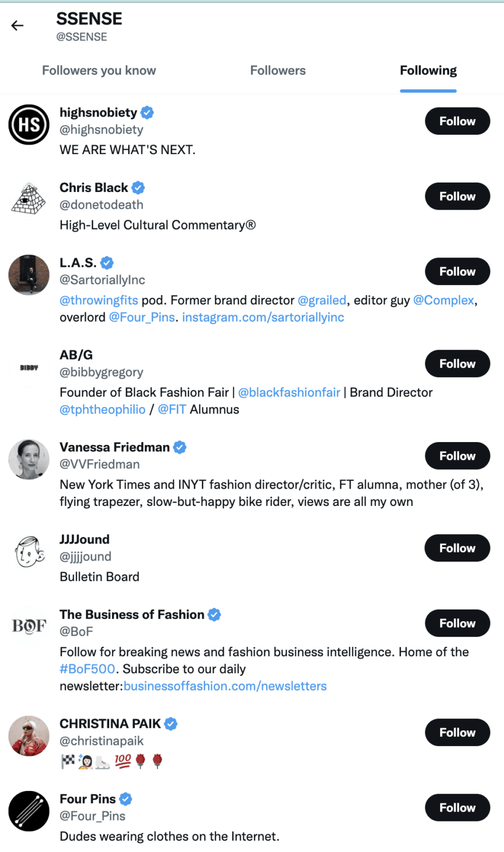Click the JJJJound avatar image

[x=29, y=551]
